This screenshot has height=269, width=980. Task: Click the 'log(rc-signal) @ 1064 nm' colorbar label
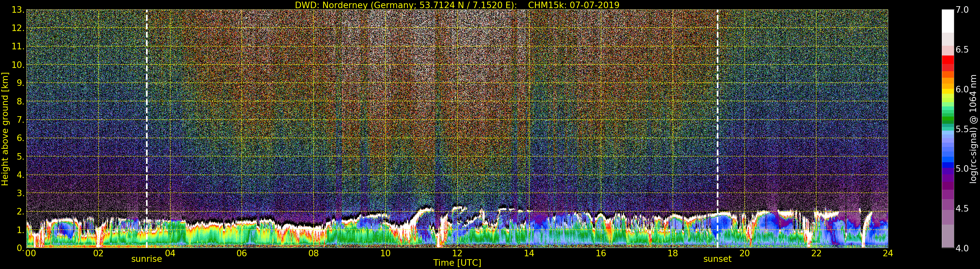(x=973, y=129)
